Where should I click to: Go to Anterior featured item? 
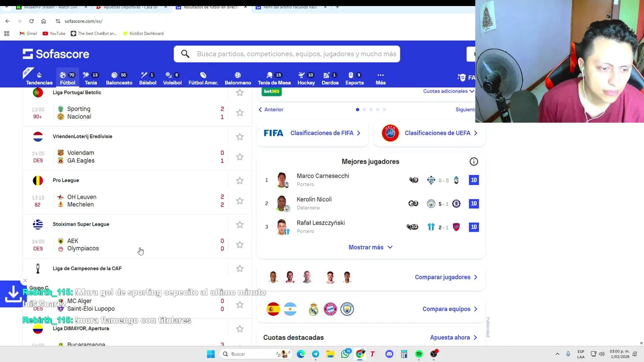(x=271, y=110)
